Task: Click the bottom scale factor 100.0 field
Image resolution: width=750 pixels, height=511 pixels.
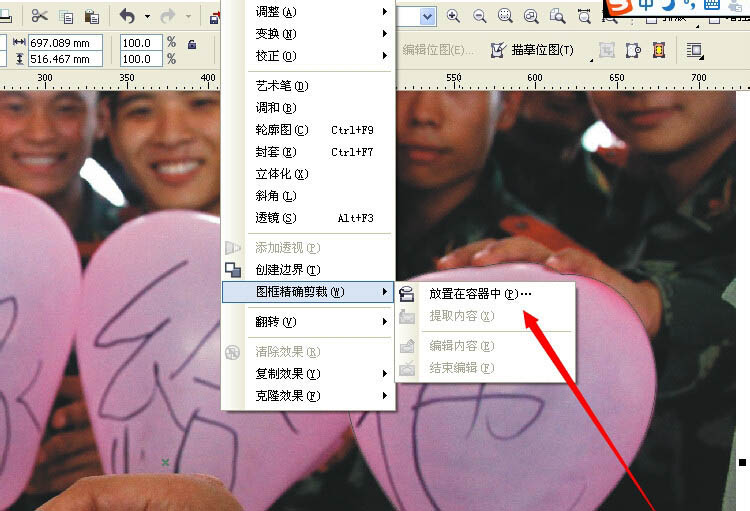Action: pyautogui.click(x=141, y=59)
